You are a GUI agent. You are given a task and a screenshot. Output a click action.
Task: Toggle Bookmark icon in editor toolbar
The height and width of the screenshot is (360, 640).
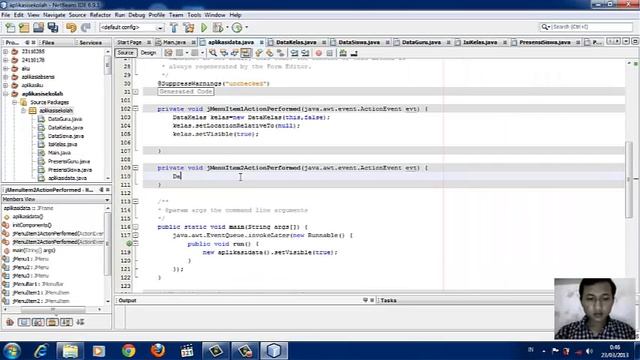[280, 53]
